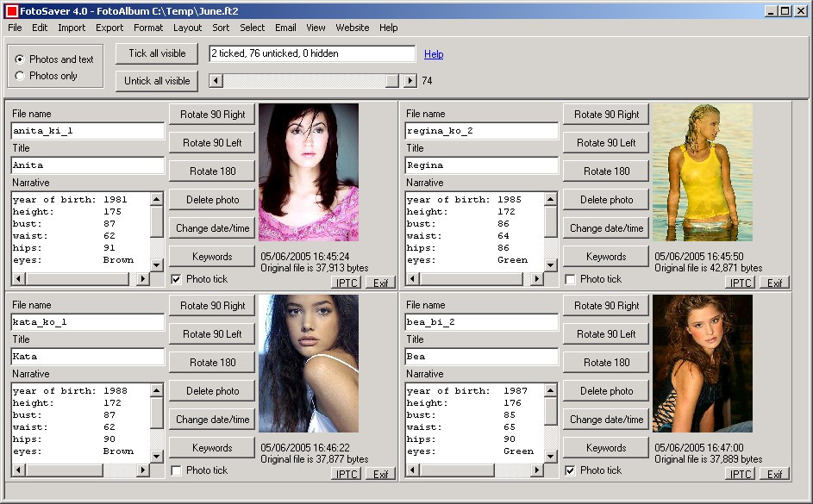Click scroll-up arrow in Anita's narrative box
The width and height of the screenshot is (813, 504).
coord(157,199)
